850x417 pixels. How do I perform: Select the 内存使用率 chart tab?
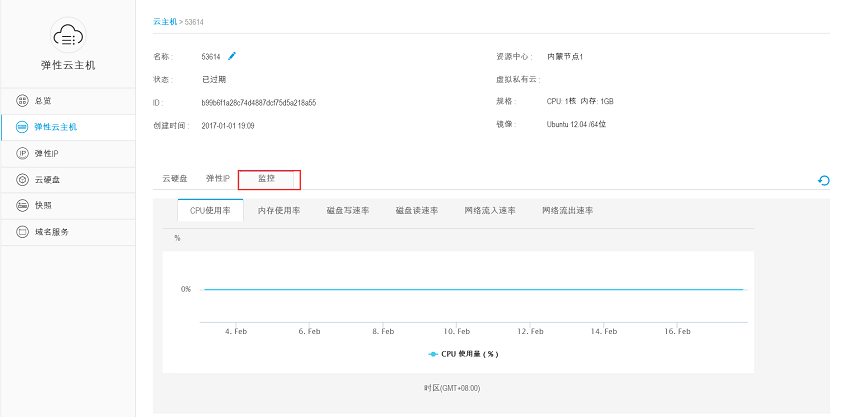click(279, 210)
